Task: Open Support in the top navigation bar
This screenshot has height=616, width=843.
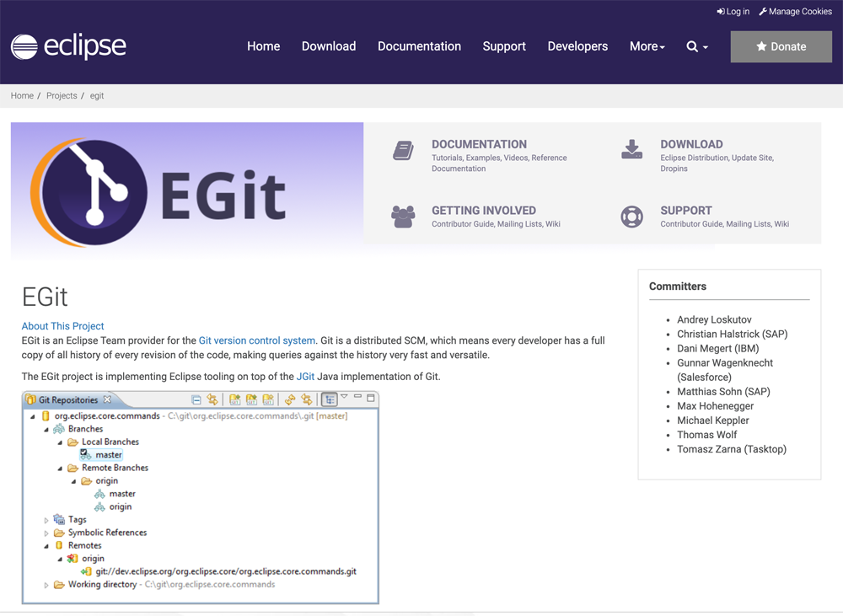Action: (504, 46)
